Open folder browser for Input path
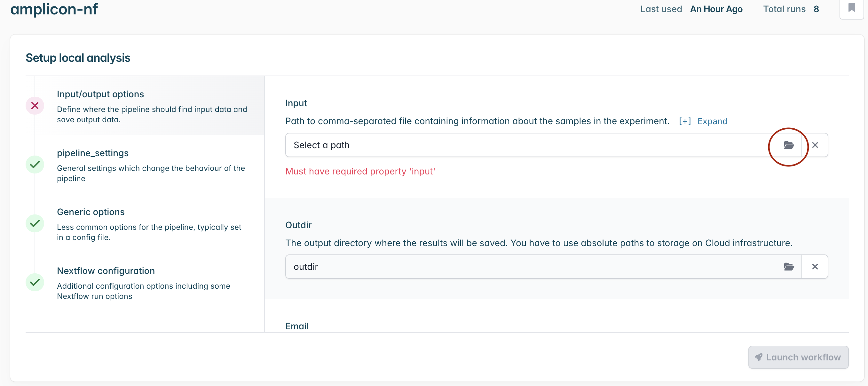 (x=788, y=145)
